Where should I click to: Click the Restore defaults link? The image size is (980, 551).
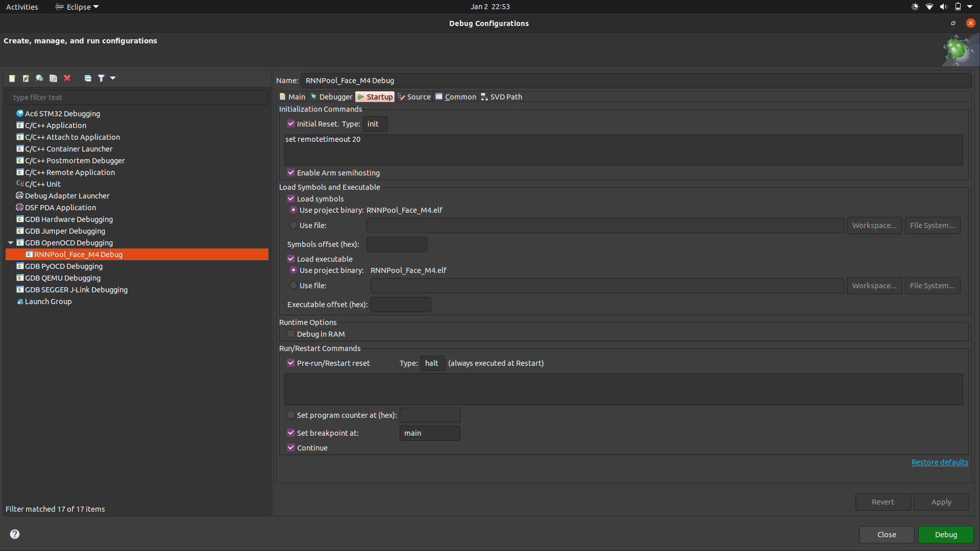pyautogui.click(x=940, y=462)
